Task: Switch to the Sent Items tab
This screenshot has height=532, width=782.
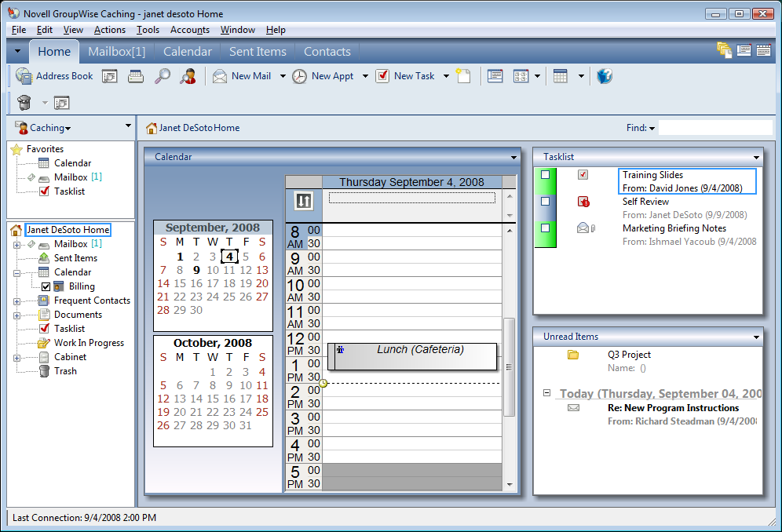Action: pos(258,51)
